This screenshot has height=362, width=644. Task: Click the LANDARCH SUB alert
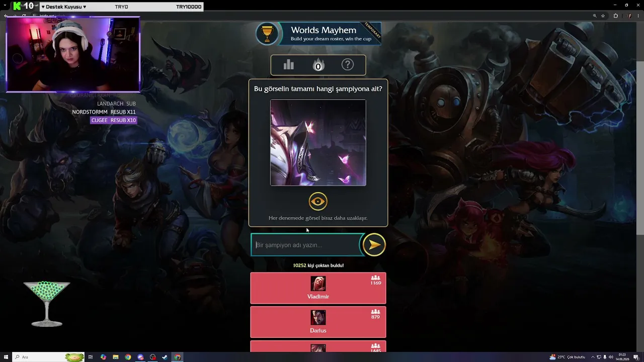(117, 104)
